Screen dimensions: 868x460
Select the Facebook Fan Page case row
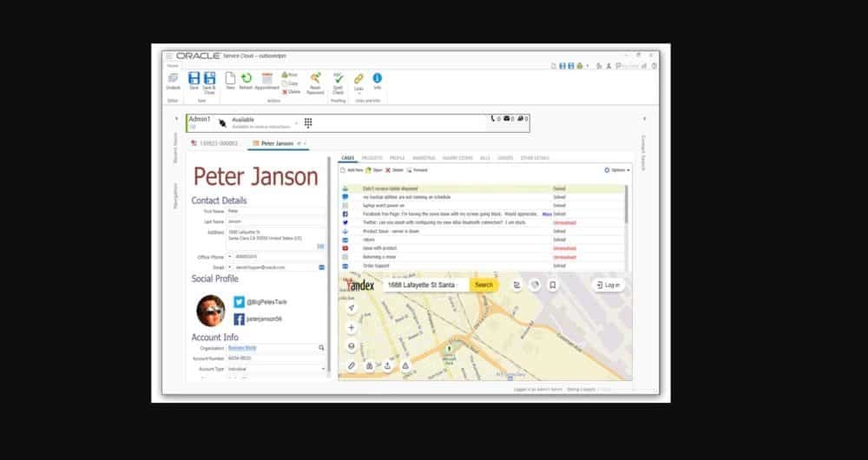pos(483,214)
